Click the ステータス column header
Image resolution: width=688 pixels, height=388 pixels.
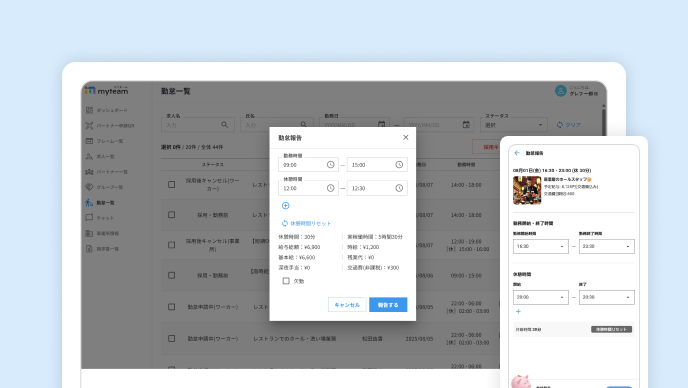click(213, 165)
